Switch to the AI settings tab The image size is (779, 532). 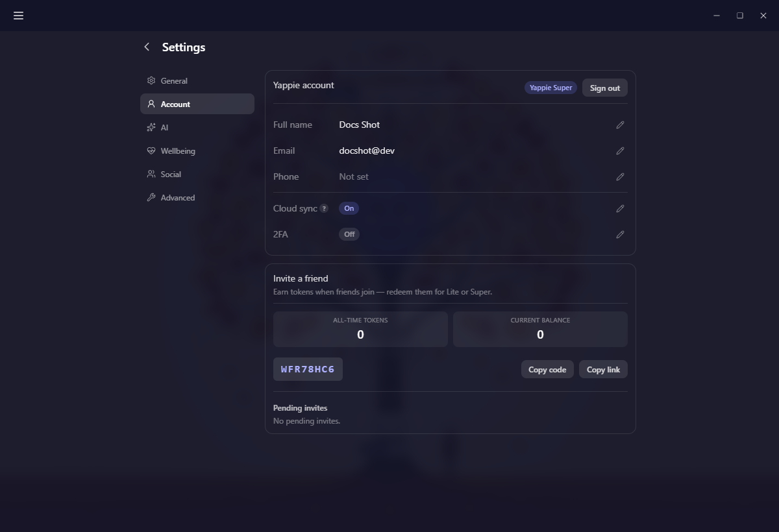(197, 127)
